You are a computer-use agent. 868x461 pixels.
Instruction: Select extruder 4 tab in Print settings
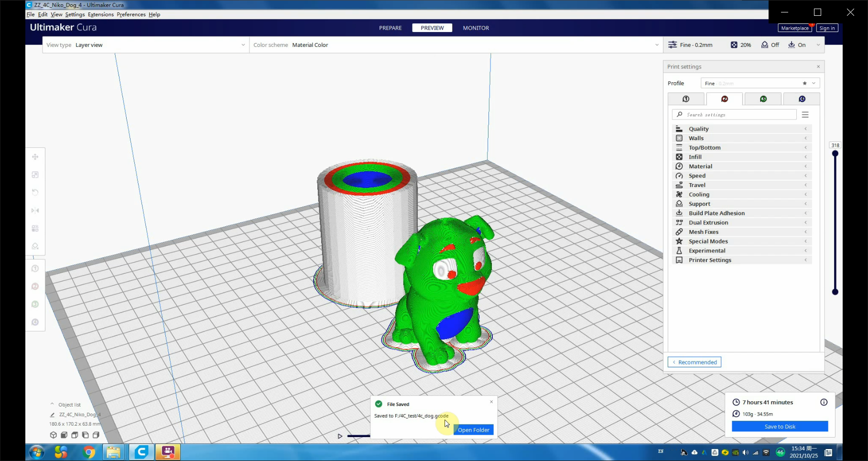pyautogui.click(x=802, y=99)
